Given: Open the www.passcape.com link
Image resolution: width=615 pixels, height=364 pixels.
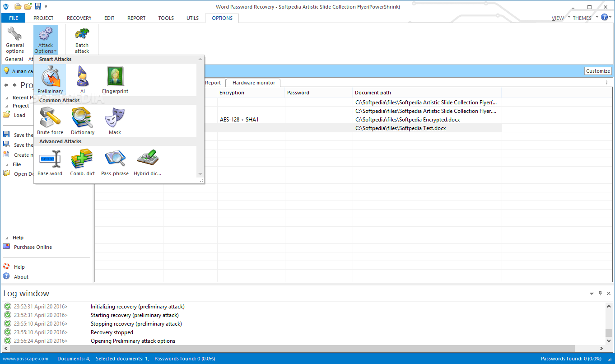Looking at the screenshot, I should pos(26,359).
